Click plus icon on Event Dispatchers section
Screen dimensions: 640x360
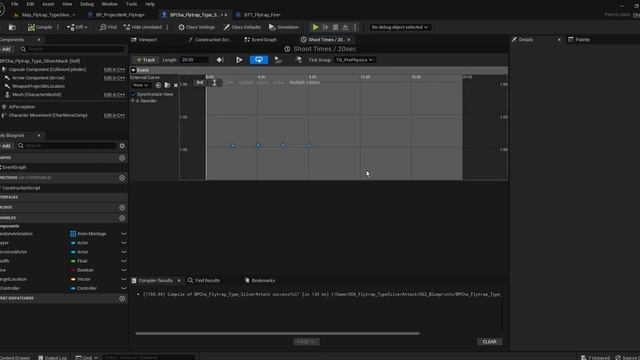(x=122, y=298)
